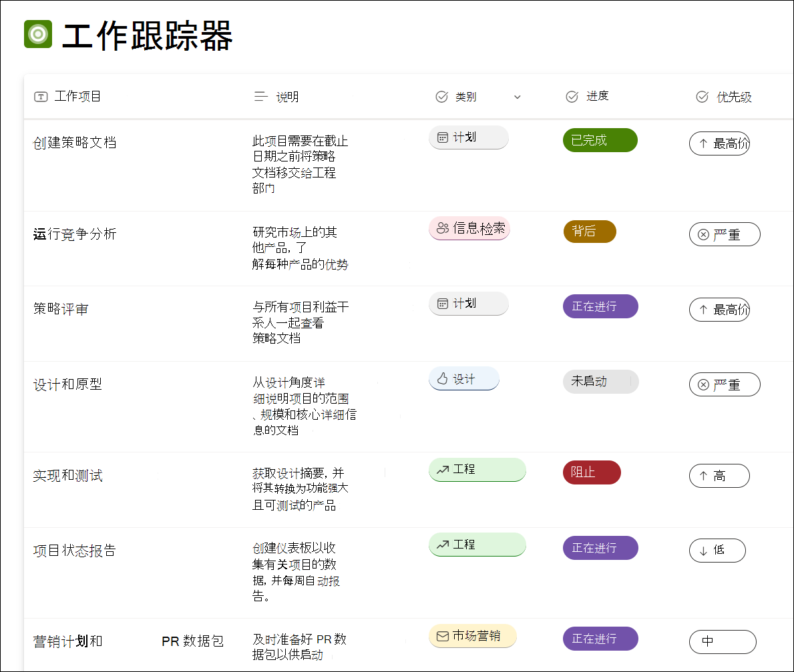This screenshot has height=672, width=794.
Task: Open 正在进行 status for 营销计划 row
Action: click(x=600, y=639)
